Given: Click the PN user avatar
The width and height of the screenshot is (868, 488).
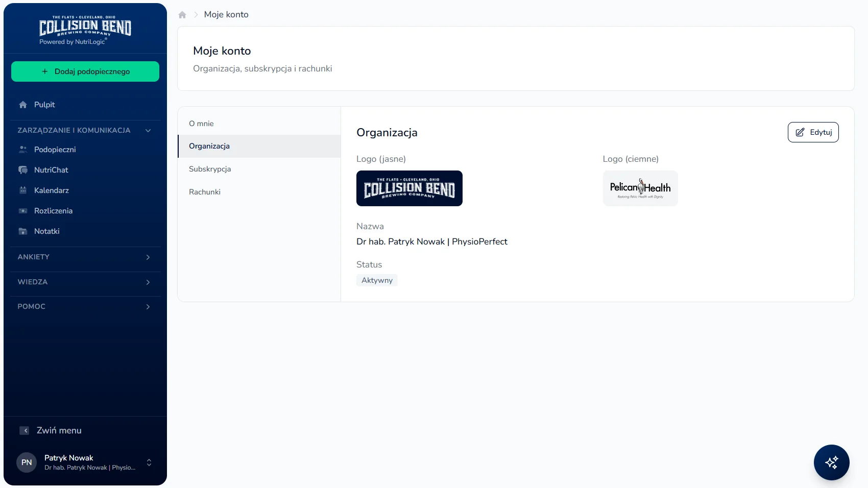Looking at the screenshot, I should [x=27, y=462].
